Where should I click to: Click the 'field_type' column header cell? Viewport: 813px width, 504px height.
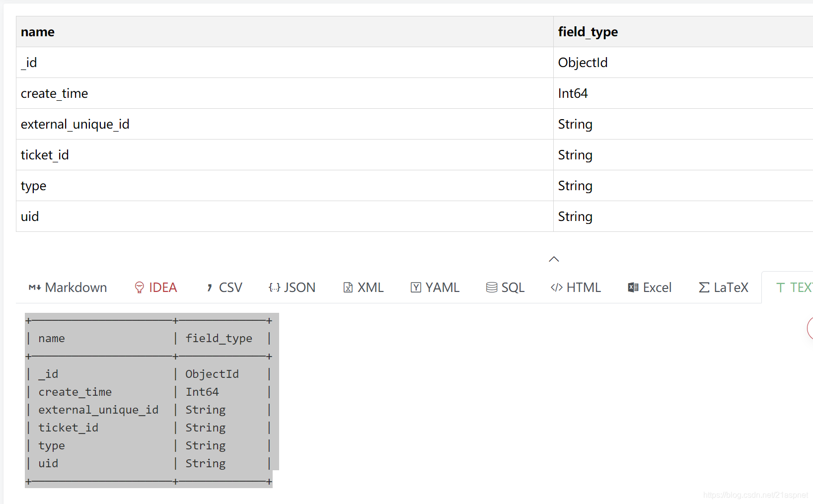(683, 32)
